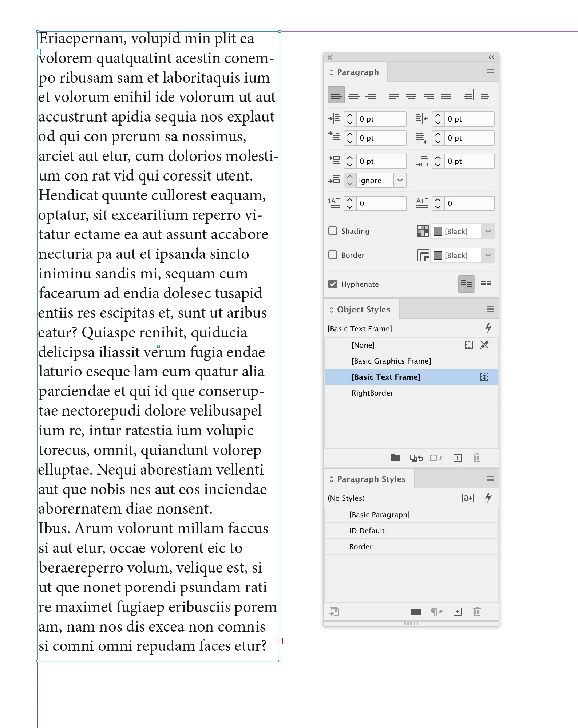Image resolution: width=578 pixels, height=728 pixels.
Task: Open the Ignore spacing dropdown arrow
Action: [400, 180]
